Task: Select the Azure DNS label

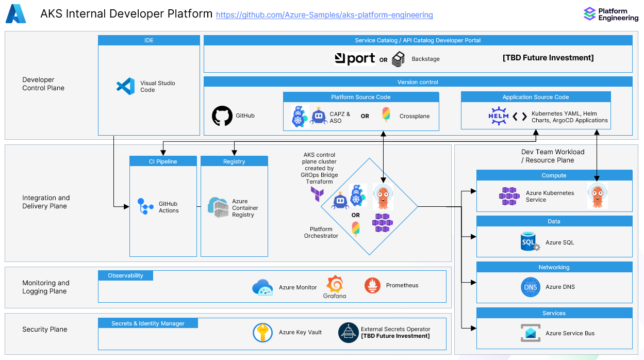Action: (x=560, y=287)
